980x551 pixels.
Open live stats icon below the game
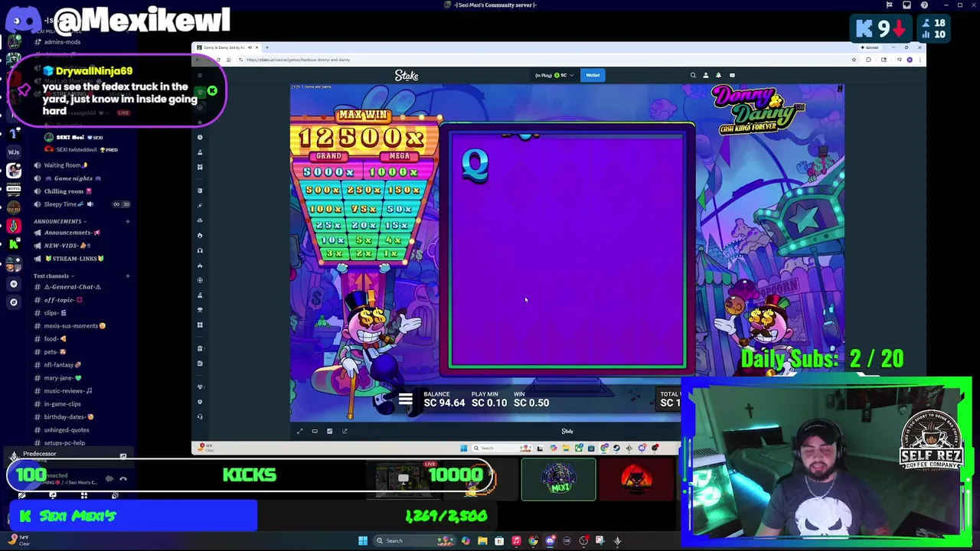tap(330, 431)
